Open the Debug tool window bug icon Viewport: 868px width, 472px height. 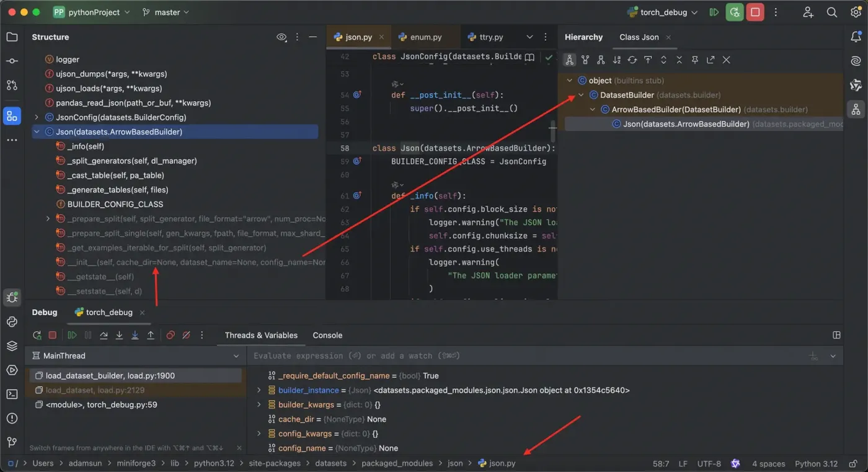pyautogui.click(x=12, y=298)
